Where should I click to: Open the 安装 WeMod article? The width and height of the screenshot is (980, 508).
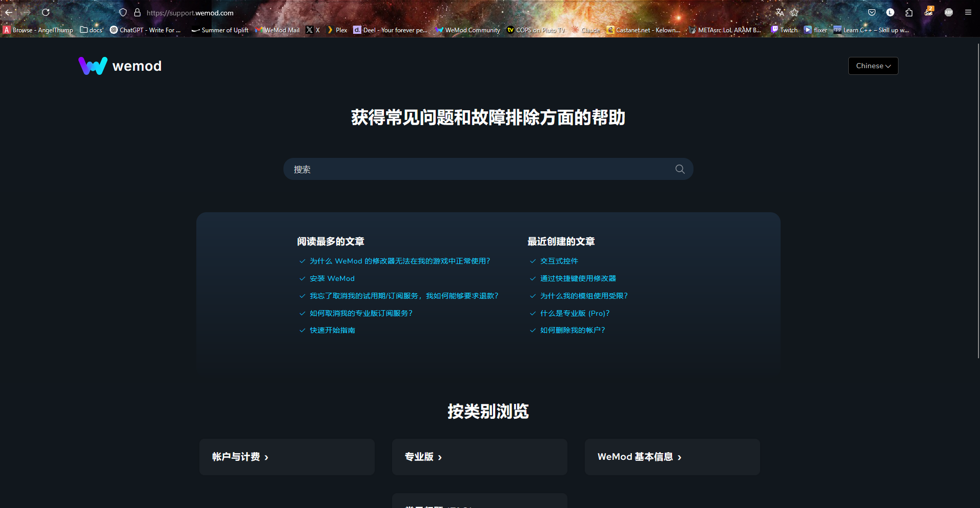pos(332,278)
